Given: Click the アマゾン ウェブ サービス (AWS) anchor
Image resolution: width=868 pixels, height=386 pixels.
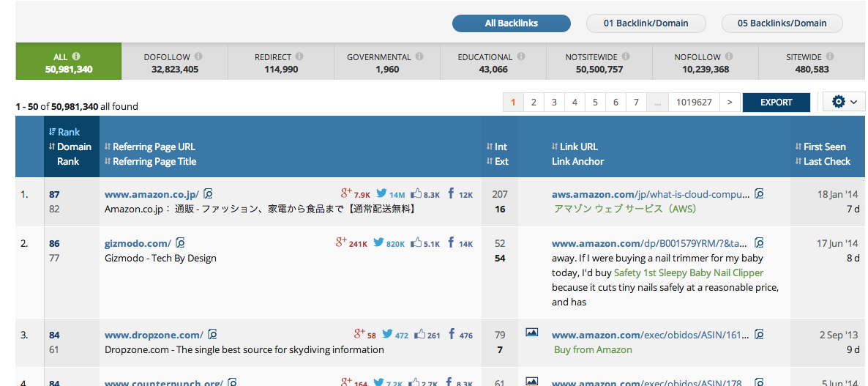Looking at the screenshot, I should tap(624, 209).
